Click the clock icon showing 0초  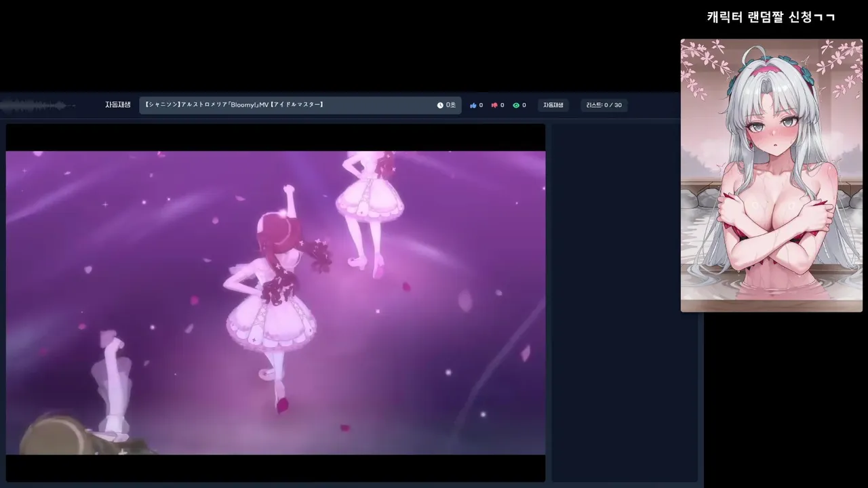pos(440,106)
